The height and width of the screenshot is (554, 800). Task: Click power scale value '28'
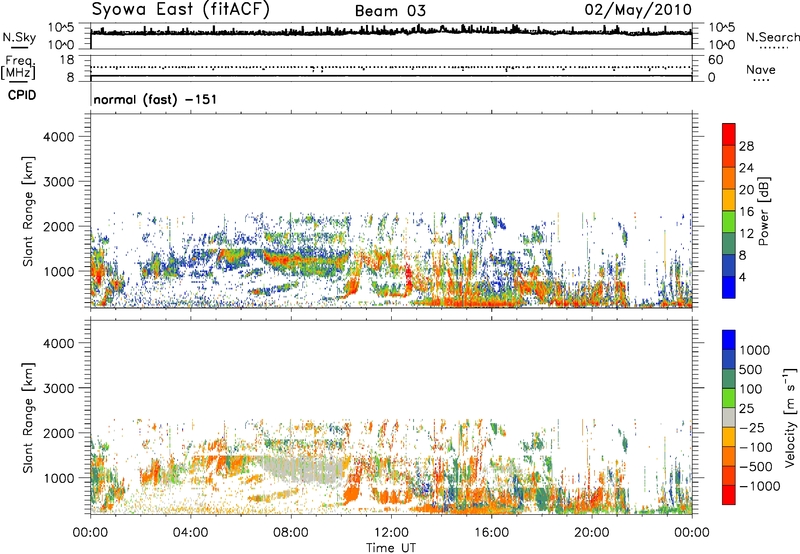(746, 146)
